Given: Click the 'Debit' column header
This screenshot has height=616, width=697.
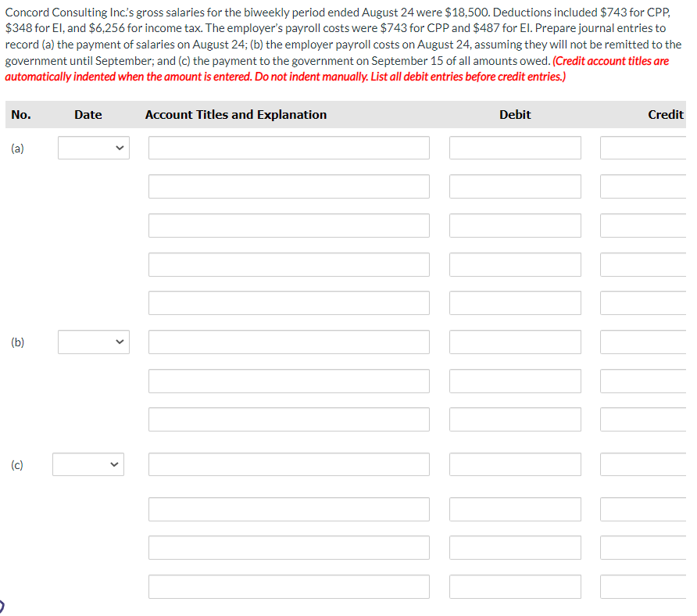Looking at the screenshot, I should pyautogui.click(x=515, y=115).
